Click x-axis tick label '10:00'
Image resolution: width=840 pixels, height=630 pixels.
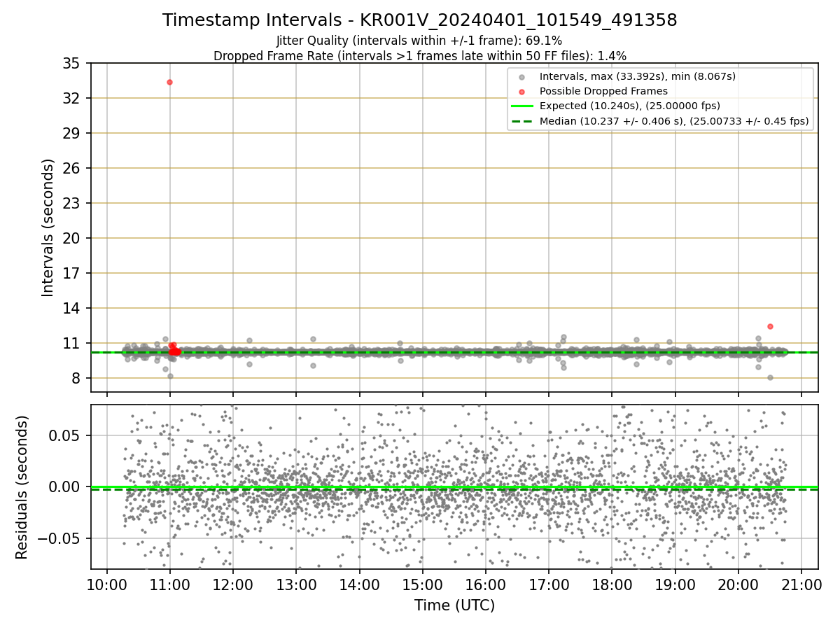click(107, 584)
